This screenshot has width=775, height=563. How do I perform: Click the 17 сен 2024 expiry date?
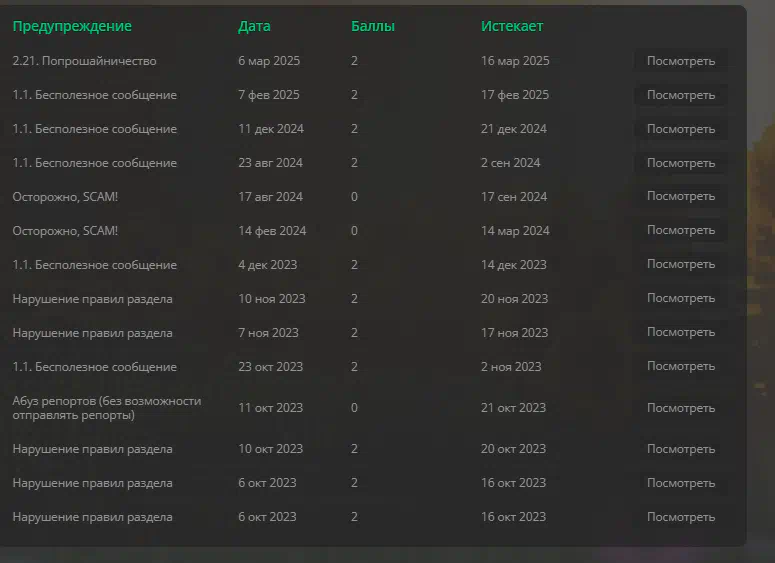pyautogui.click(x=514, y=197)
